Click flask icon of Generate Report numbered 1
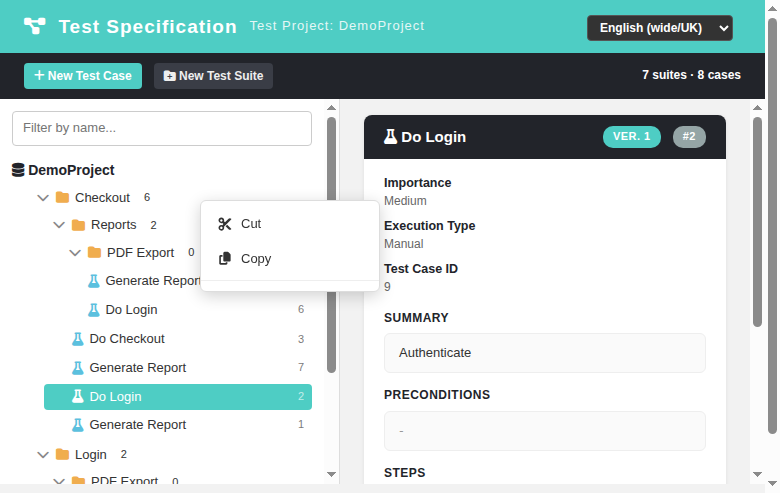 [78, 425]
